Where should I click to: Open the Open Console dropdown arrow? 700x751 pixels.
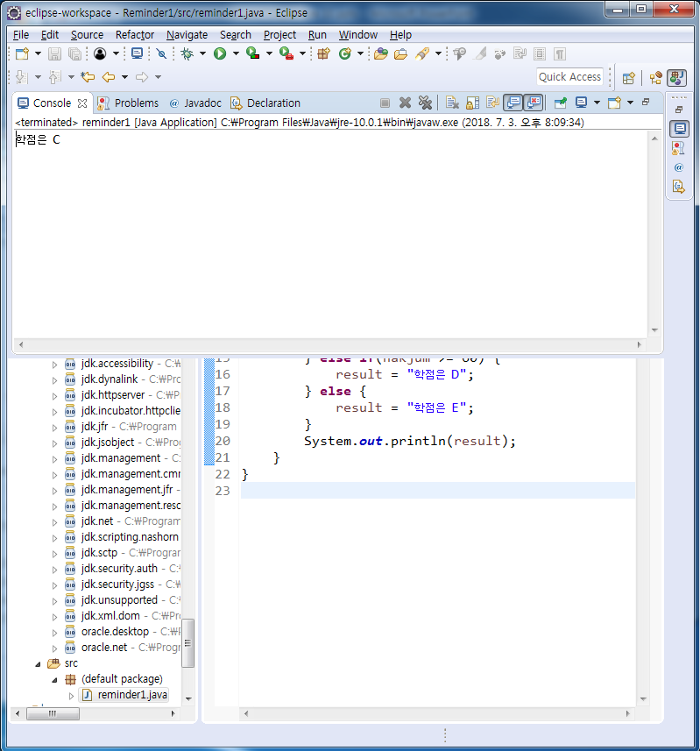[x=630, y=103]
